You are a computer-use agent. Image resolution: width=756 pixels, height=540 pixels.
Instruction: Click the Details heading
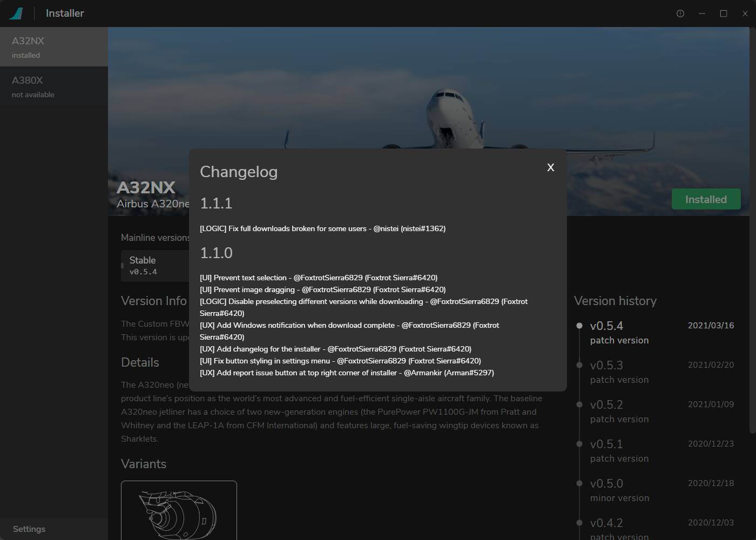click(x=140, y=362)
